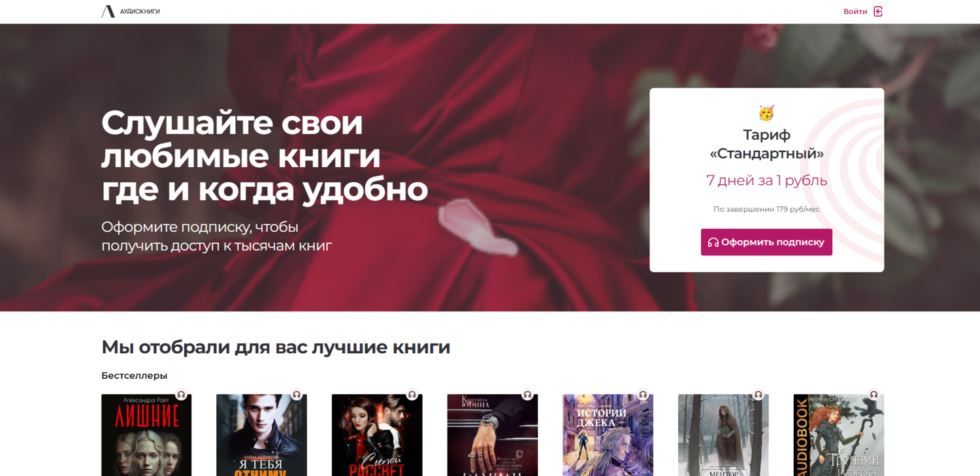Click the headphones badge on Я тебя отниму
The width and height of the screenshot is (980, 476).
297,394
